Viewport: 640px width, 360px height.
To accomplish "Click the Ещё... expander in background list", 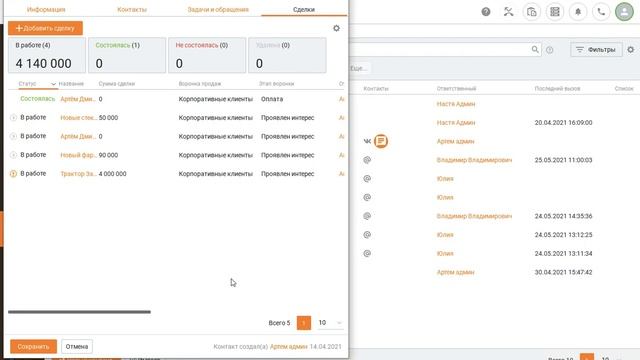I will pos(359,68).
